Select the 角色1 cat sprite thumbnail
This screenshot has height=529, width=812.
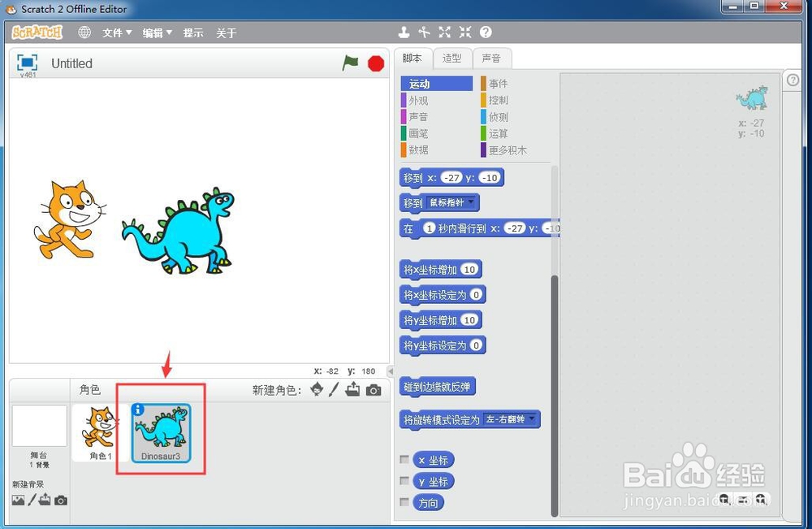[x=99, y=433]
